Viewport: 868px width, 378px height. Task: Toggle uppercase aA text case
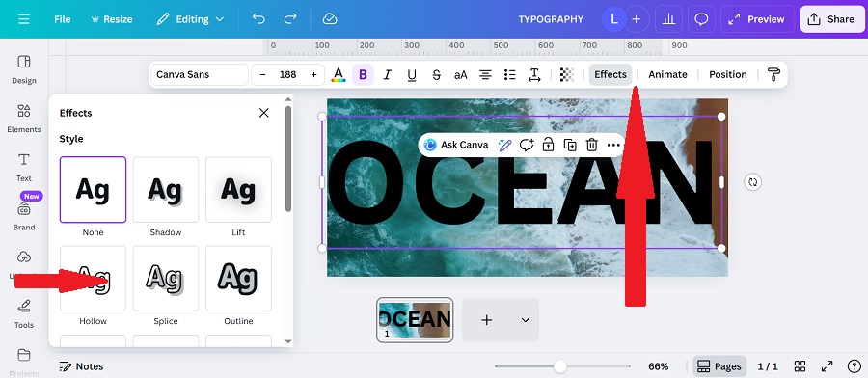(461, 74)
